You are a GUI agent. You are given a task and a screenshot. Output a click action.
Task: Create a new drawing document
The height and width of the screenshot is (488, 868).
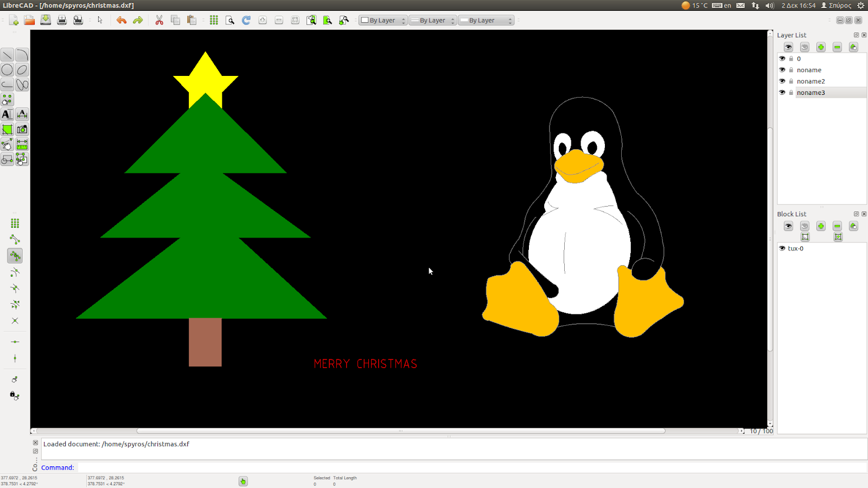[x=14, y=20]
